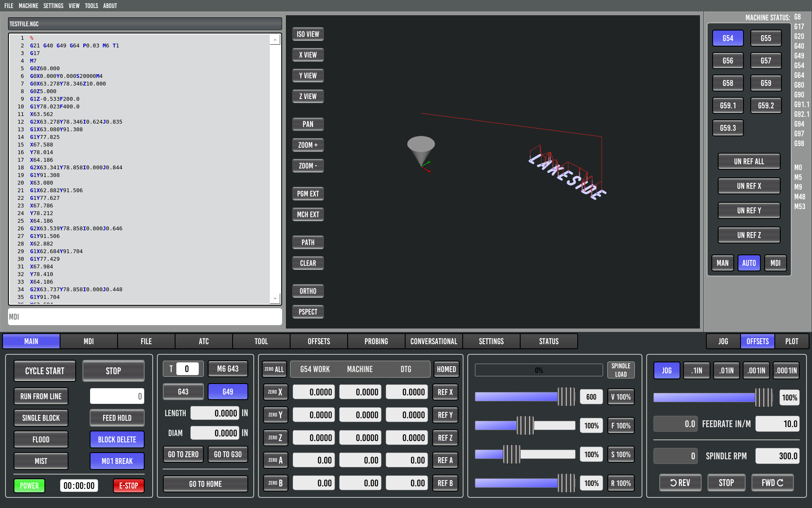Screen dimensions: 812x508
Task: Open the CONVERSATIONAL tab
Action: tap(434, 342)
